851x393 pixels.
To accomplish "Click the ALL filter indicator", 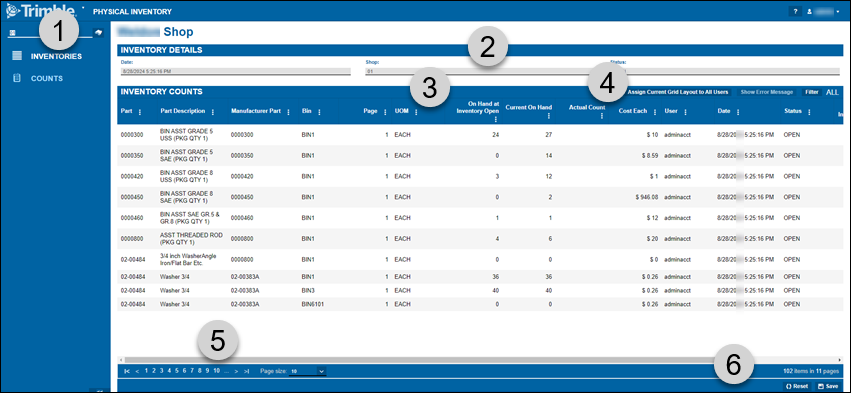I will (x=832, y=92).
